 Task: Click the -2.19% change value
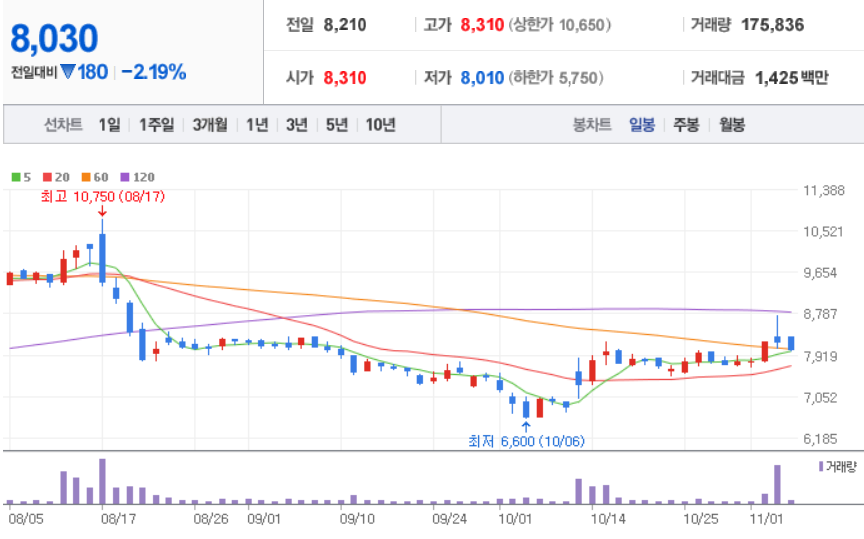(x=154, y=72)
